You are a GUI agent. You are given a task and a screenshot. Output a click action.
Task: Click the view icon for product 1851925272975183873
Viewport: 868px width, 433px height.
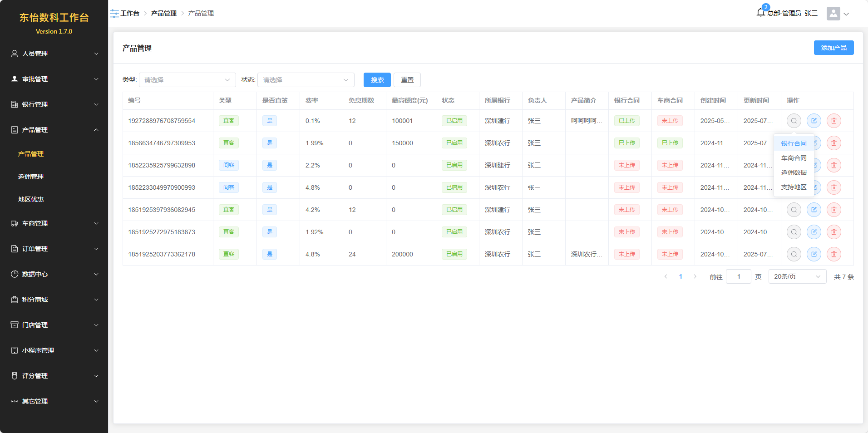coord(794,232)
